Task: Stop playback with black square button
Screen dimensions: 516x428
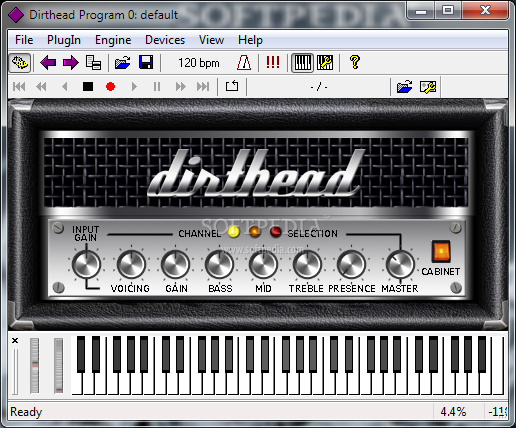Action: (x=88, y=87)
